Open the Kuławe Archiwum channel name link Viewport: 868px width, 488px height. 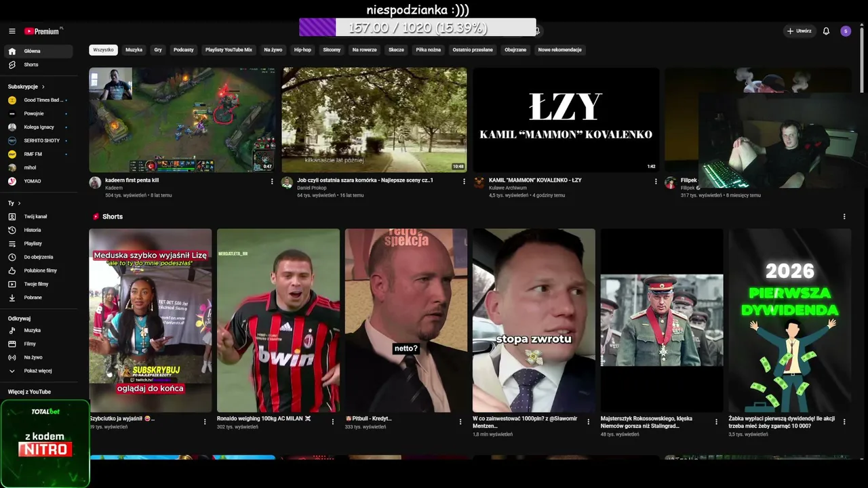[x=508, y=188]
